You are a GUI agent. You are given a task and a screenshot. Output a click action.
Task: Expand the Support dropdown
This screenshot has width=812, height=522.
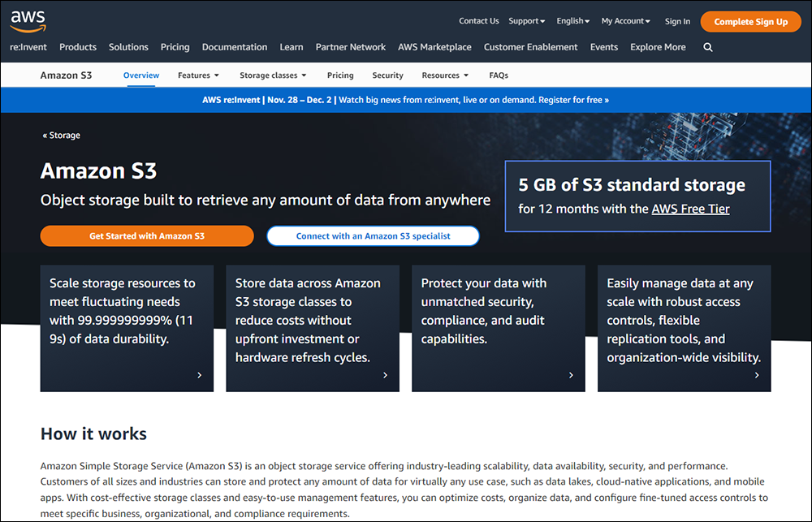[x=527, y=21]
